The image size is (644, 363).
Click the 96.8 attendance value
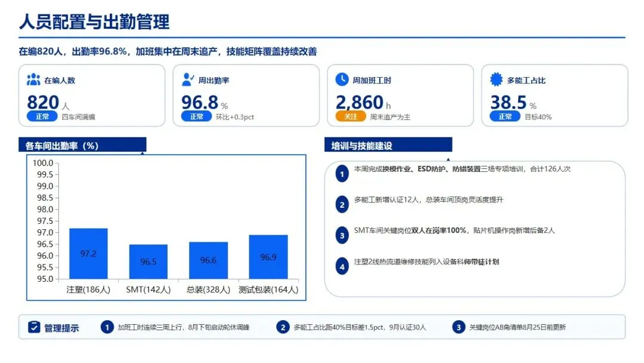pos(200,102)
